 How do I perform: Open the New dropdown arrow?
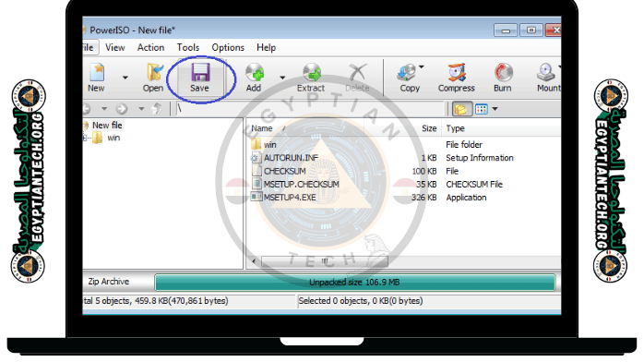(125, 78)
